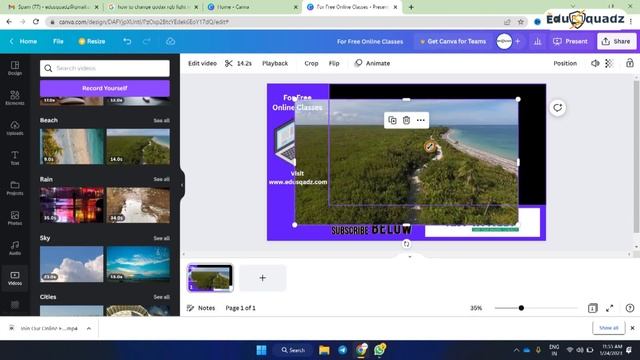
Task: Select the white clouds sky video thumbnail
Action: pos(72,264)
